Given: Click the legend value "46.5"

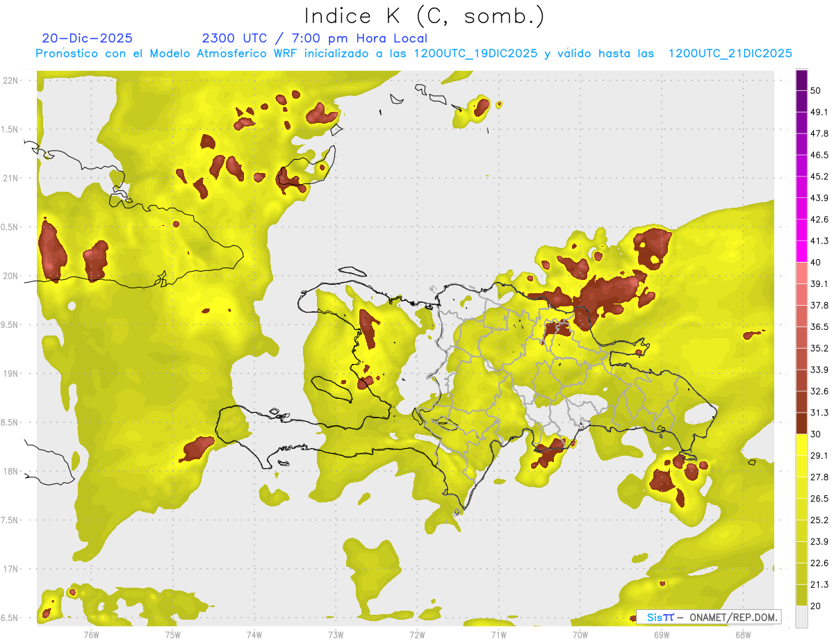Looking at the screenshot, I should click(819, 156).
